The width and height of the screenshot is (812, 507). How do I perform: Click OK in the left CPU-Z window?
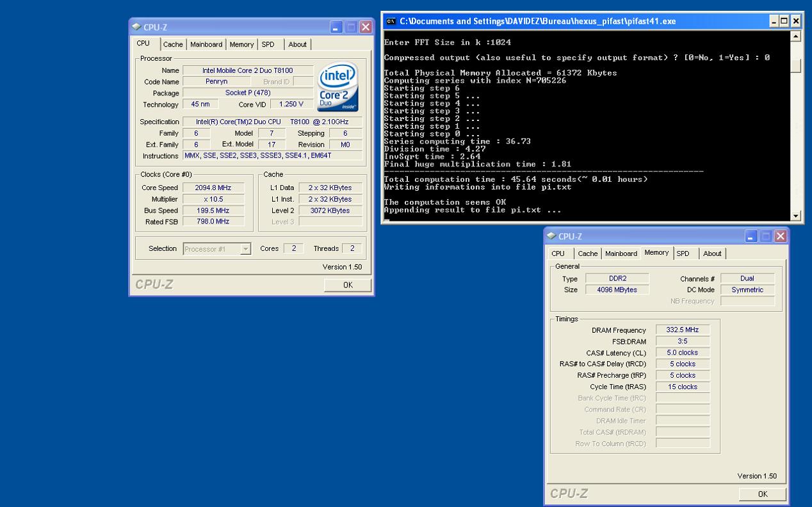tap(348, 286)
